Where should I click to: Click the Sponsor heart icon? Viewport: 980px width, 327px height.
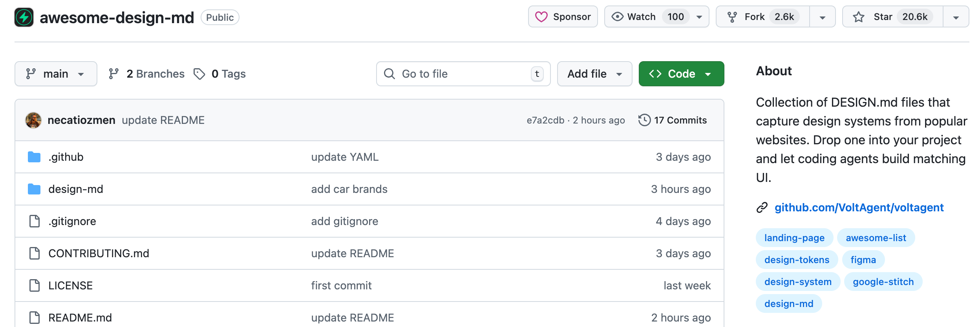point(541,17)
